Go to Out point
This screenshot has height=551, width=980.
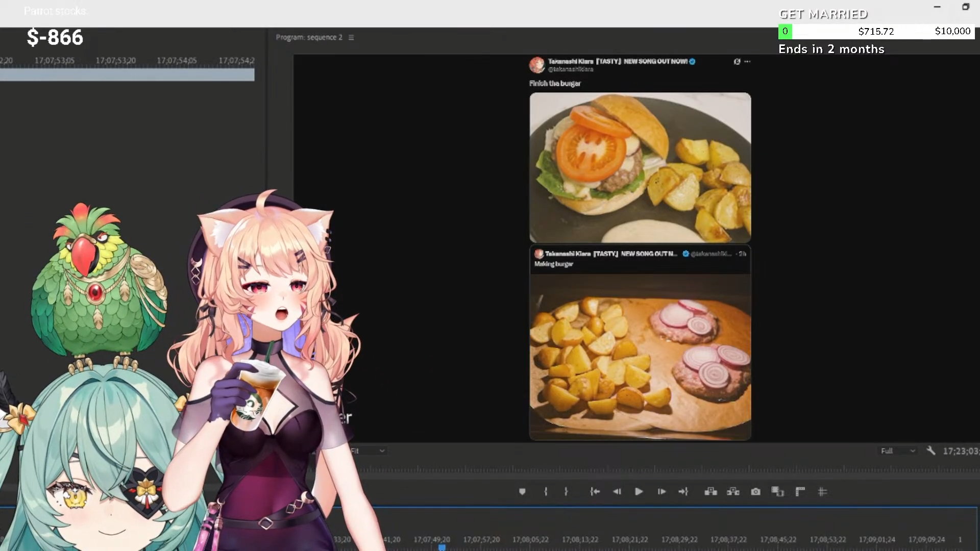click(x=683, y=492)
